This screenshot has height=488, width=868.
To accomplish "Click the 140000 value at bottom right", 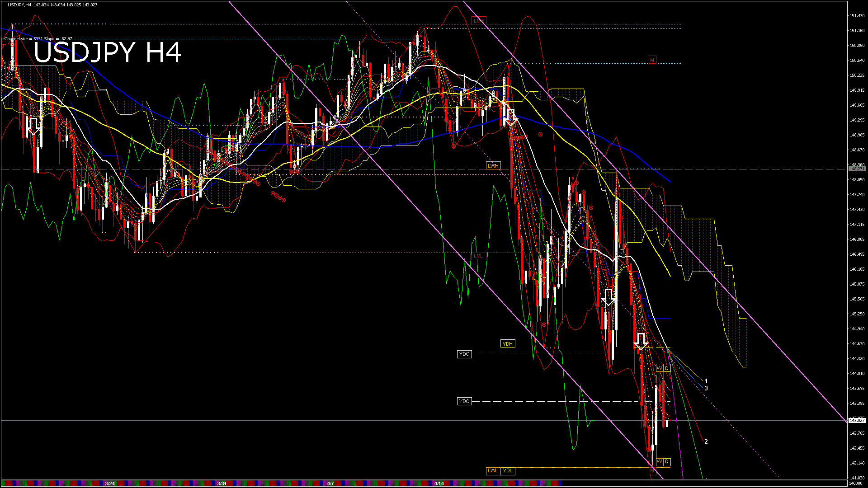I will (x=856, y=483).
